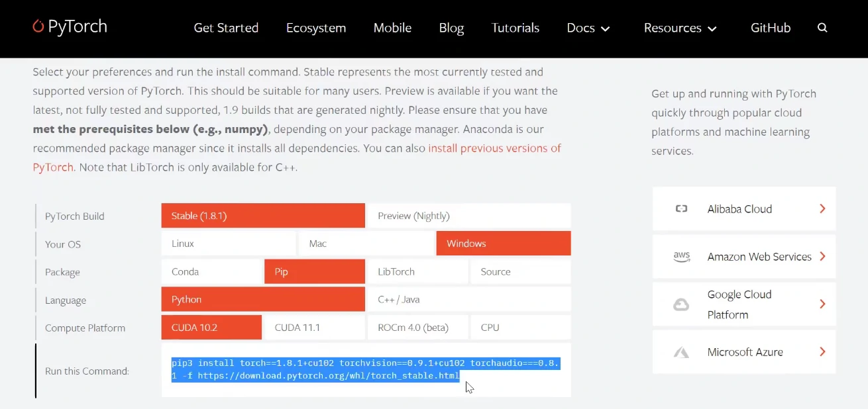The image size is (868, 409).
Task: Open the arrow on Amazon Web Services
Action: [x=822, y=257]
